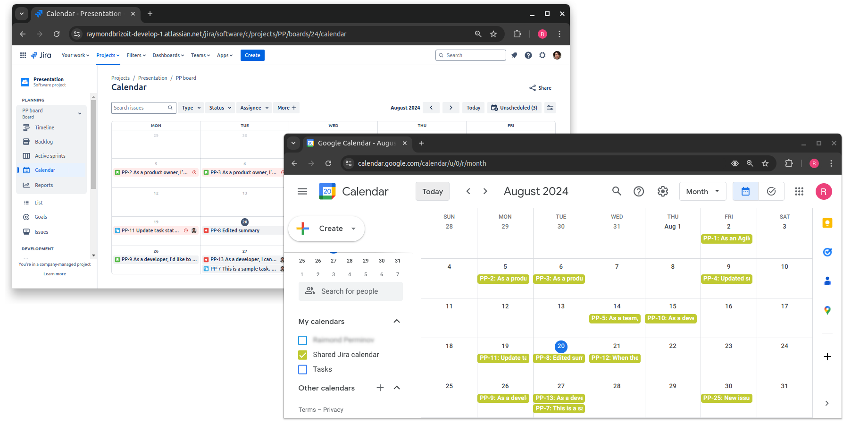Click Today button in Google Calendar

(433, 191)
